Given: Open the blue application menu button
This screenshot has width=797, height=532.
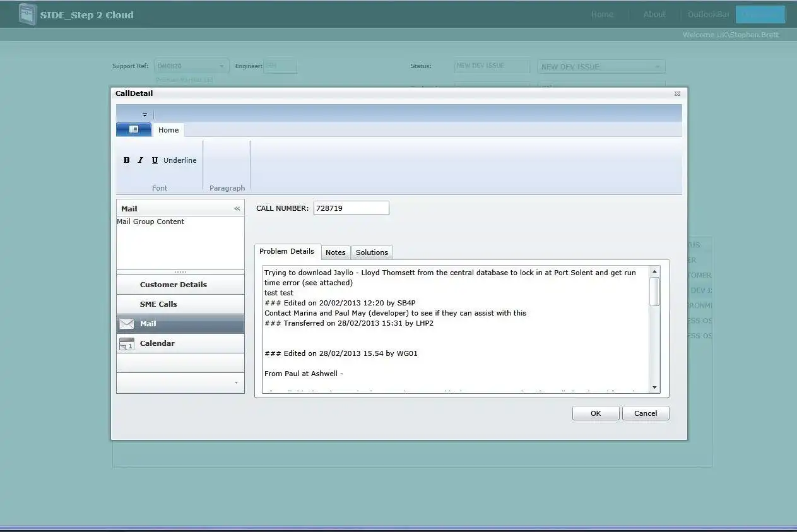Looking at the screenshot, I should [x=134, y=129].
